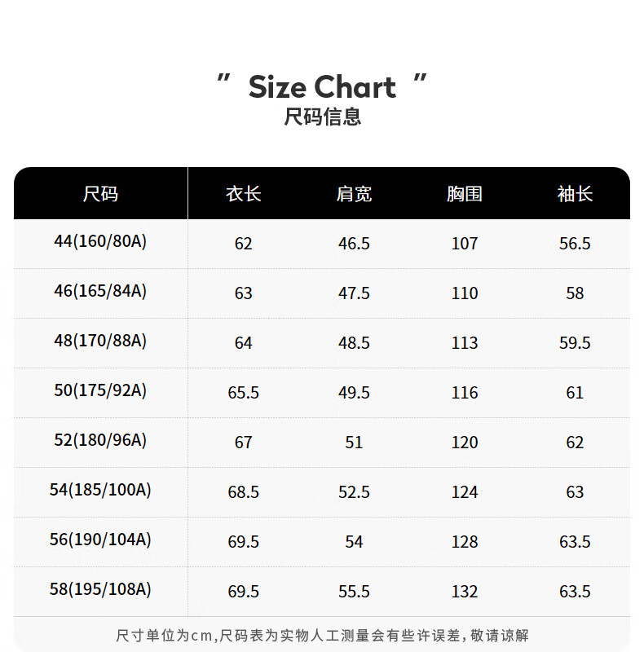Click the Size Chart title text
The height and width of the screenshot is (652, 644).
point(322,86)
